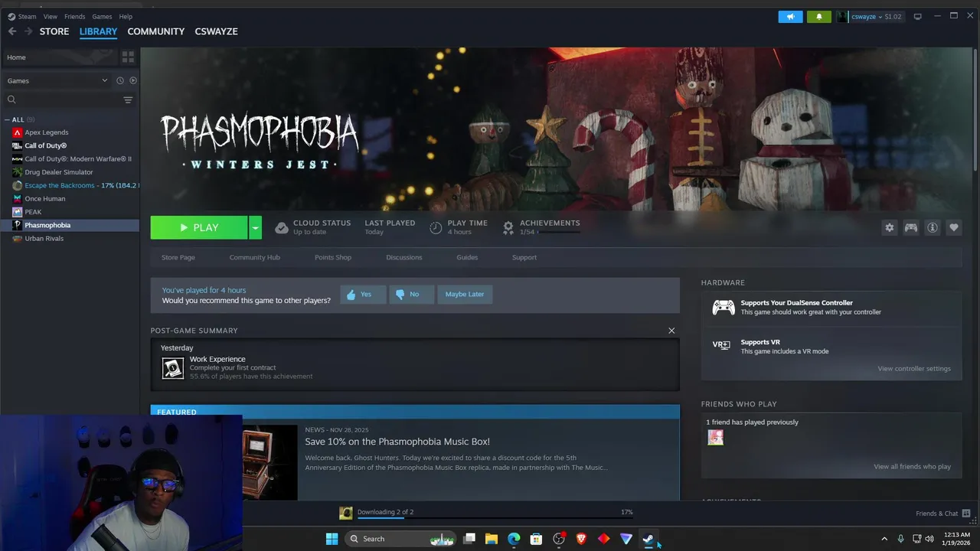Switch to library grid view icon
The image size is (980, 551).
(128, 57)
